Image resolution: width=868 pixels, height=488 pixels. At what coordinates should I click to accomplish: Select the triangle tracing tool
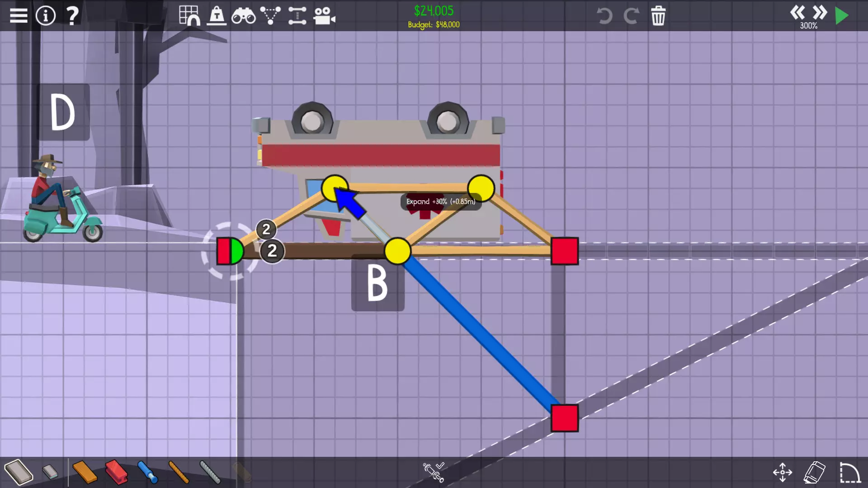coord(270,16)
